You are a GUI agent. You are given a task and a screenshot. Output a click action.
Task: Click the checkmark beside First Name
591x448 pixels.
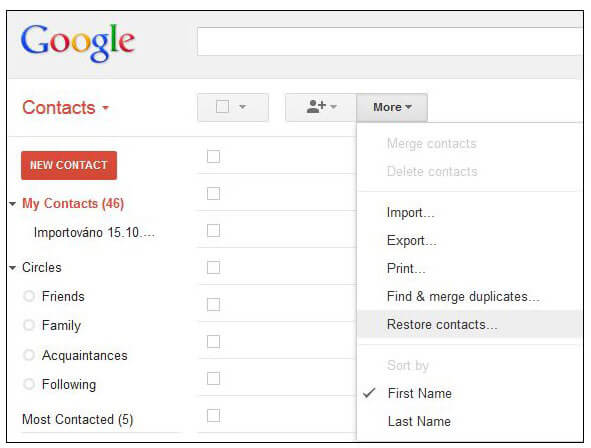(x=369, y=393)
